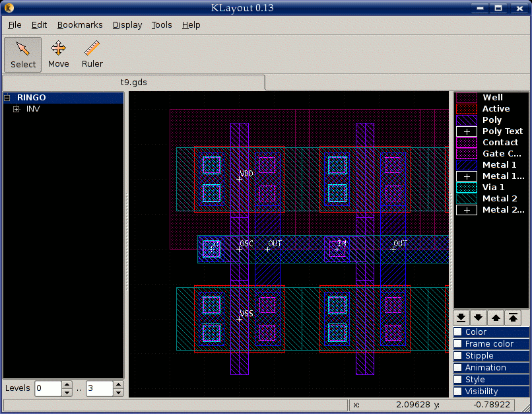The width and height of the screenshot is (532, 414).
Task: Open the Display menu
Action: 127,25
